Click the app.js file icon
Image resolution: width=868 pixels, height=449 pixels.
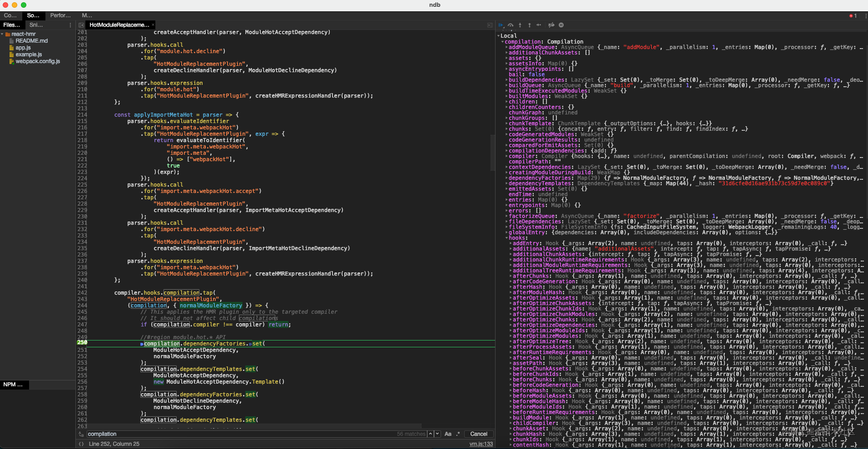coord(12,48)
